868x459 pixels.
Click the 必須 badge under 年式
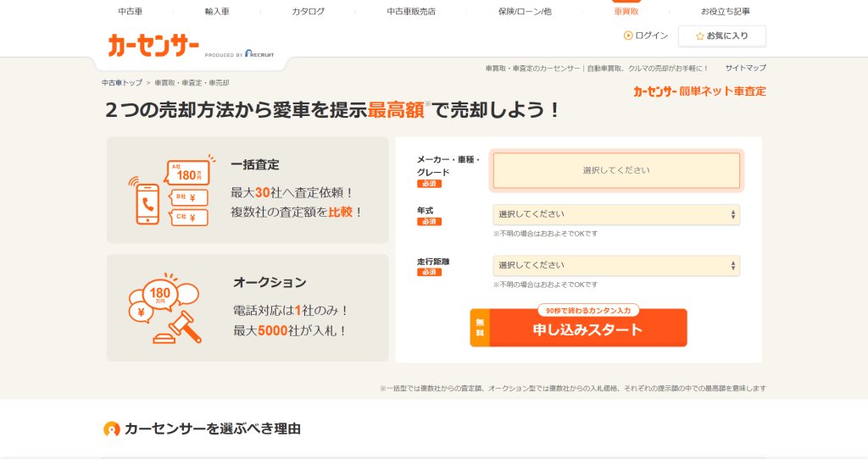[429, 222]
